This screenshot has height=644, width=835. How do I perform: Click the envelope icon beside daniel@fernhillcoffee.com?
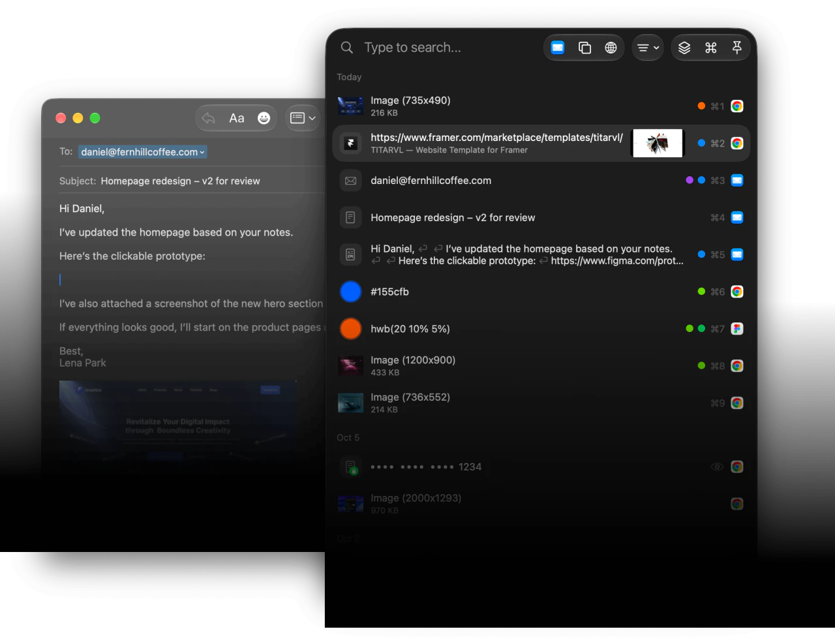(350, 180)
